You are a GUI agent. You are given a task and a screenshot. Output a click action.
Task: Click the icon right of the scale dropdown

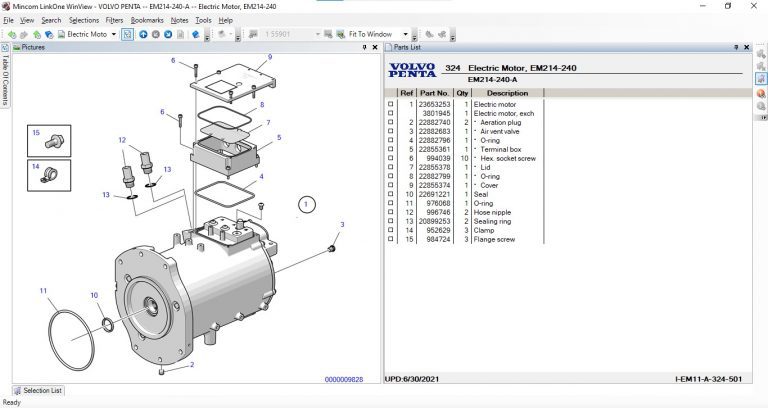[328, 34]
